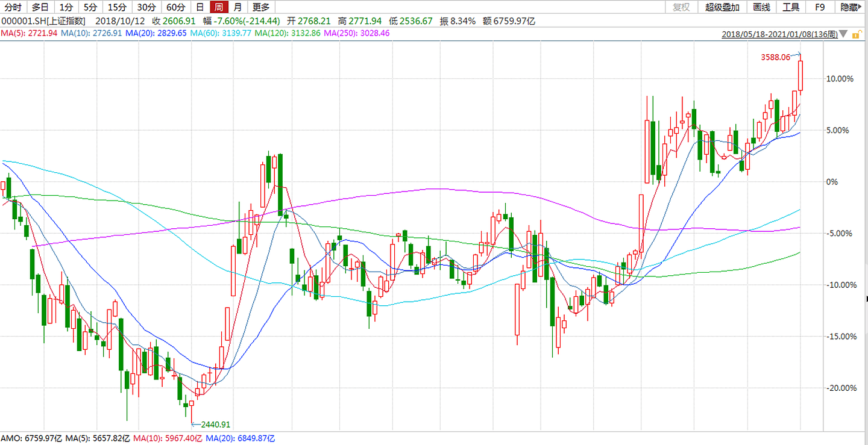The height and width of the screenshot is (445, 868).
Task: Click the orange unlock padlock icon
Action: point(855,35)
